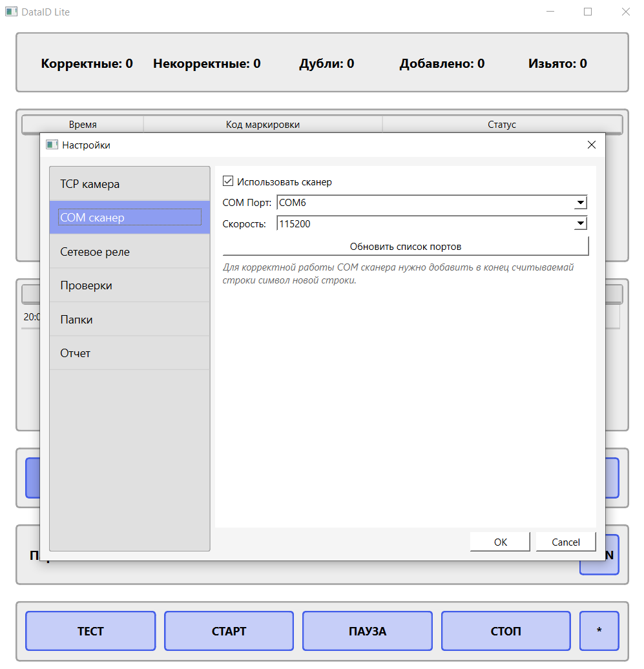Click the application icon in the Настройки dialog header
Image resolution: width=644 pixels, height=669 pixels.
[52, 145]
